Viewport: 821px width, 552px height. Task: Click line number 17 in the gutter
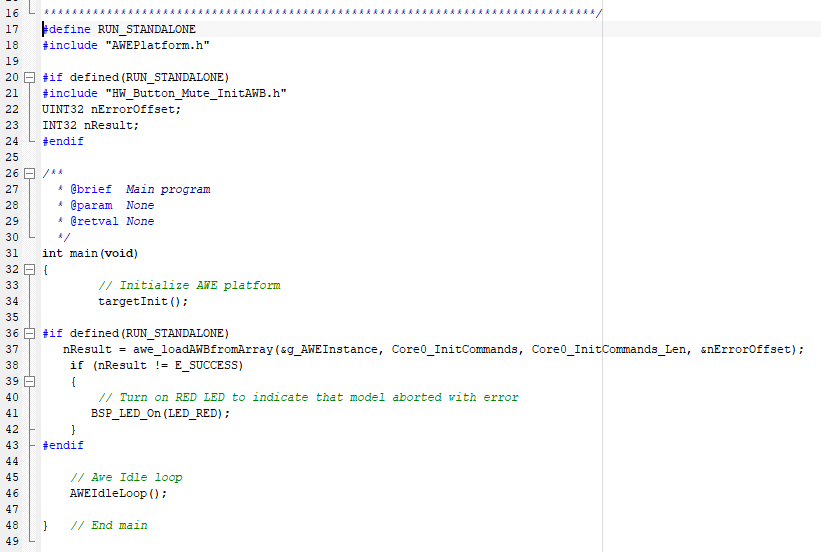pyautogui.click(x=12, y=29)
